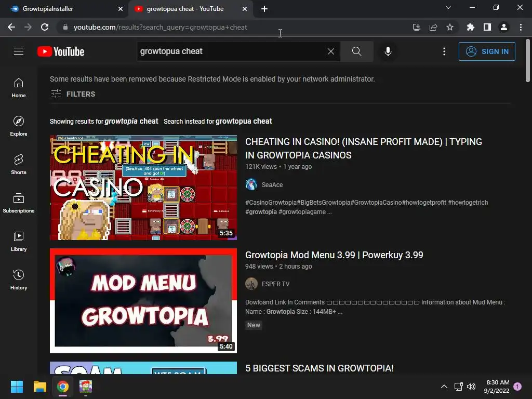The image size is (532, 399).
Task: View site info via padlock icon
Action: coord(65,27)
